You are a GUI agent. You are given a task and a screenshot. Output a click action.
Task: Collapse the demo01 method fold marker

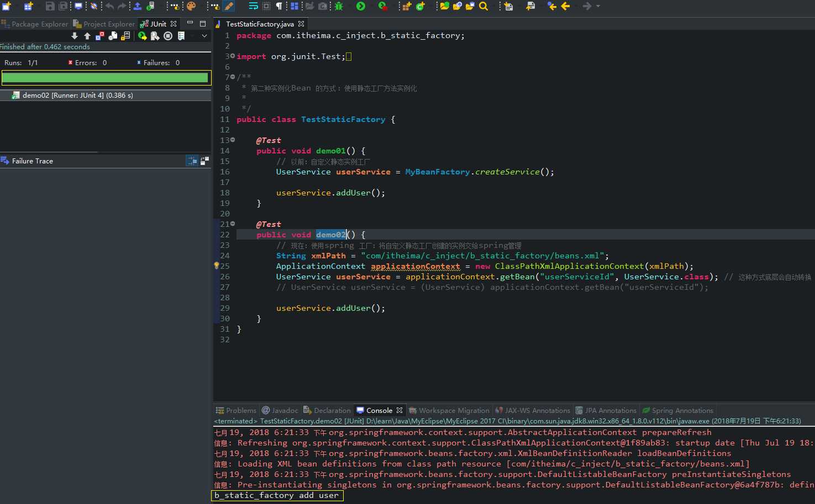(x=233, y=140)
